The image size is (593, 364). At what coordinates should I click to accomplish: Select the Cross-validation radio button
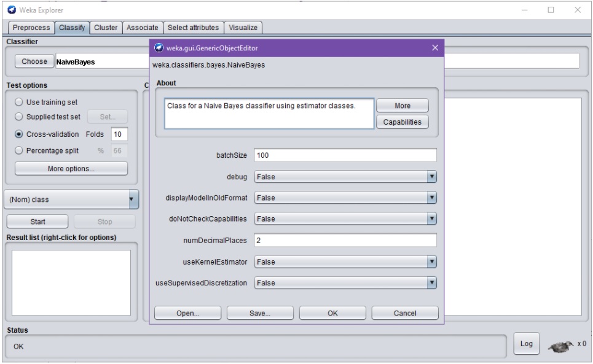18,134
